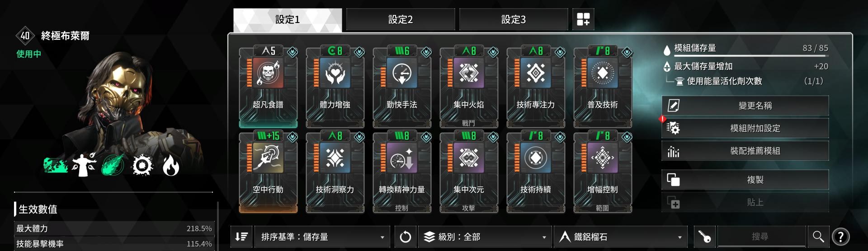The width and height of the screenshot is (868, 251).
Task: Expand the 級別：全部 dropdown
Action: pyautogui.click(x=485, y=237)
